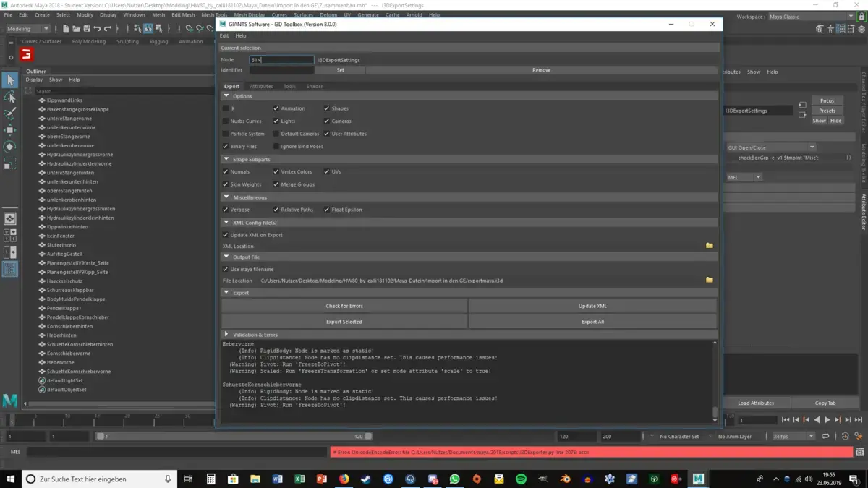Open the Workspace Maya Classic dropdown
Image resolution: width=868 pixels, height=488 pixels.
(812, 17)
